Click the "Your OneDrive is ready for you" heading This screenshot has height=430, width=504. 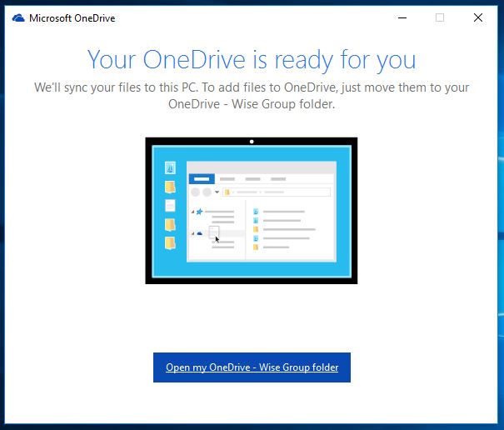pos(252,60)
